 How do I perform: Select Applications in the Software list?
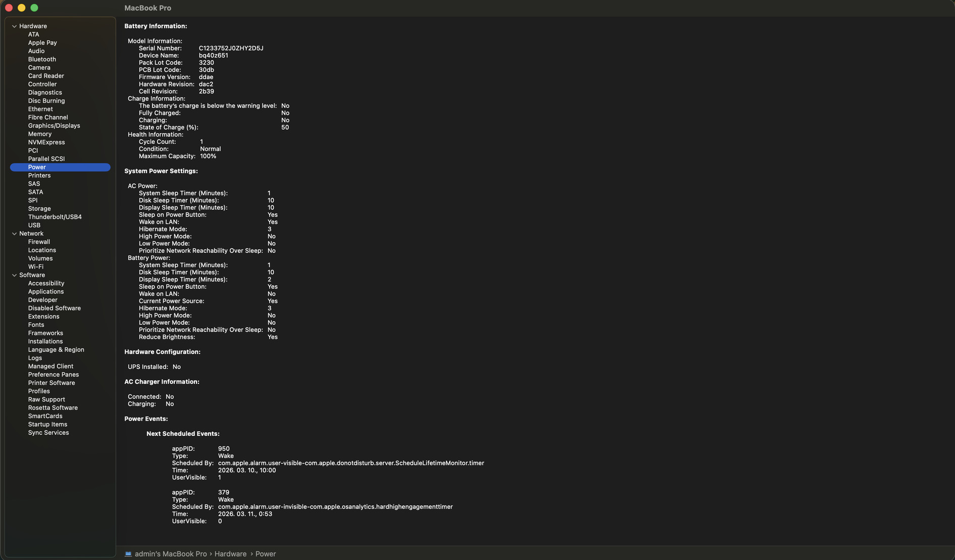(x=46, y=292)
